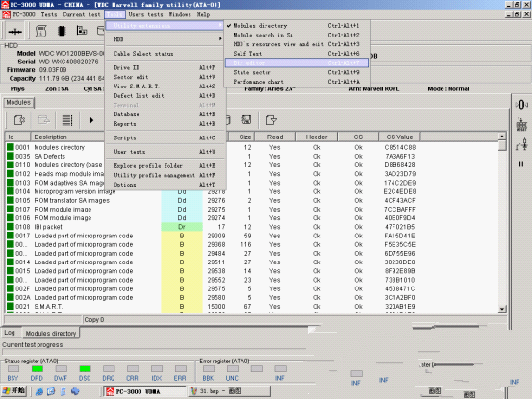532x399 pixels.
Task: Choose Explore profile folder
Action: pyautogui.click(x=165, y=165)
